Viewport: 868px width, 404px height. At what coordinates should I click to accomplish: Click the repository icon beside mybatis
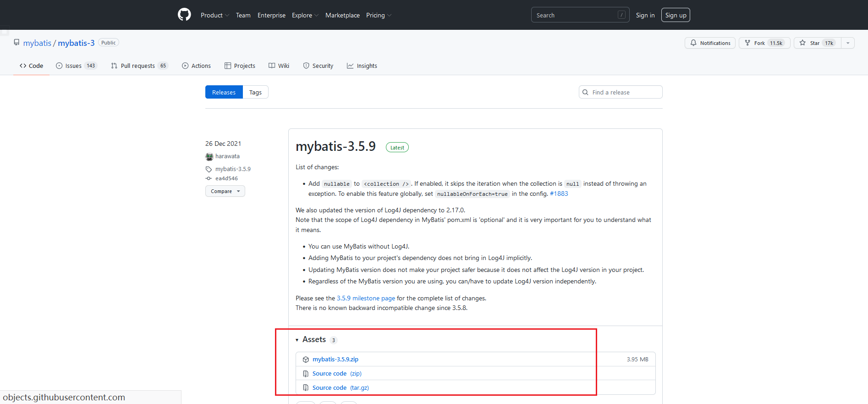pos(16,43)
